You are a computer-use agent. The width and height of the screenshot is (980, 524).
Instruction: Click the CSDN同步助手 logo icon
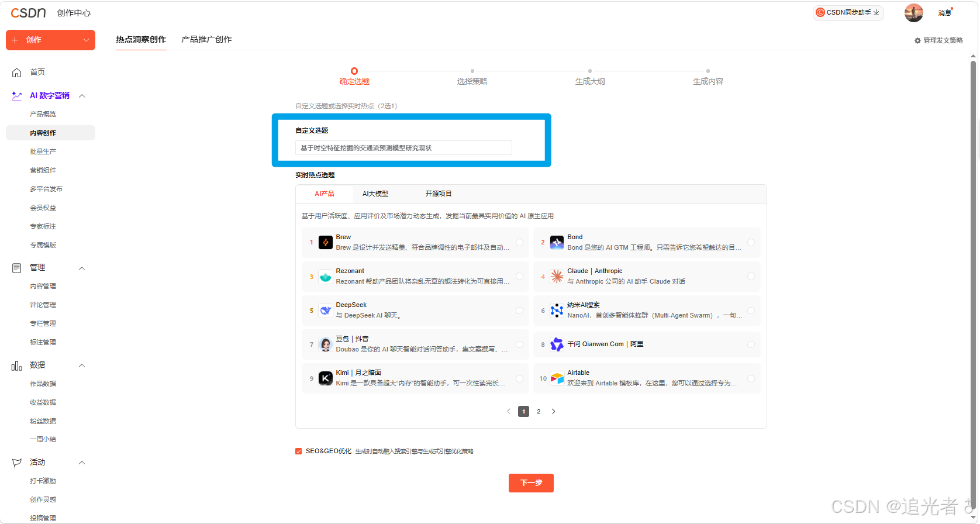(x=820, y=12)
